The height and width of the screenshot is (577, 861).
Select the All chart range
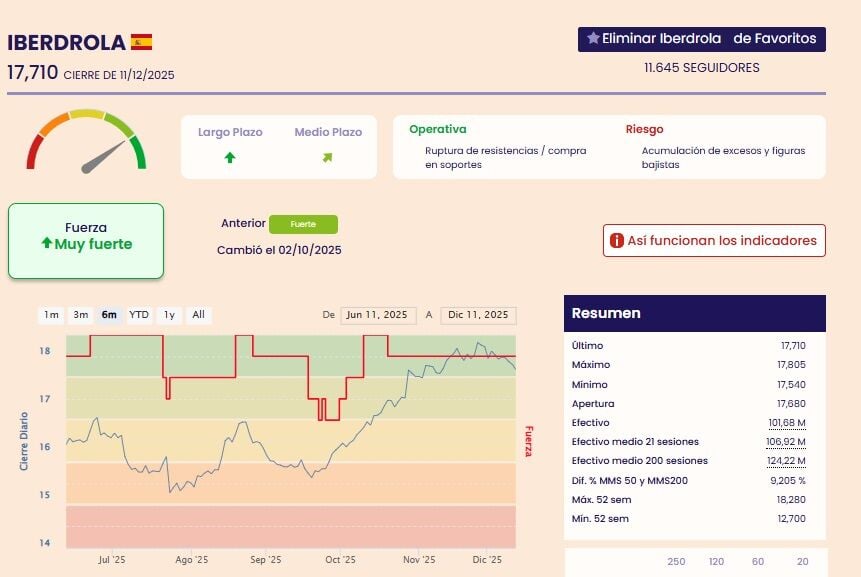click(198, 315)
